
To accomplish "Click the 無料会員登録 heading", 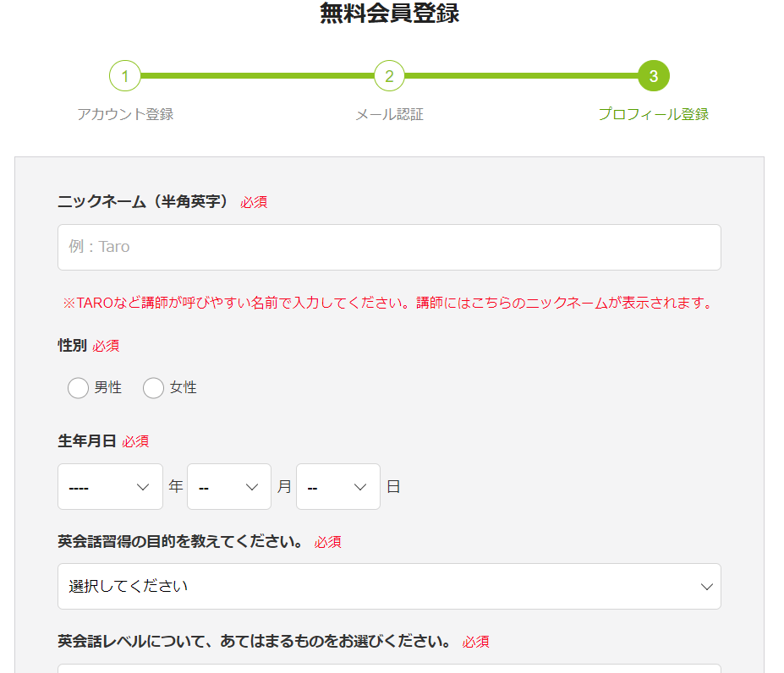I will point(390,13).
